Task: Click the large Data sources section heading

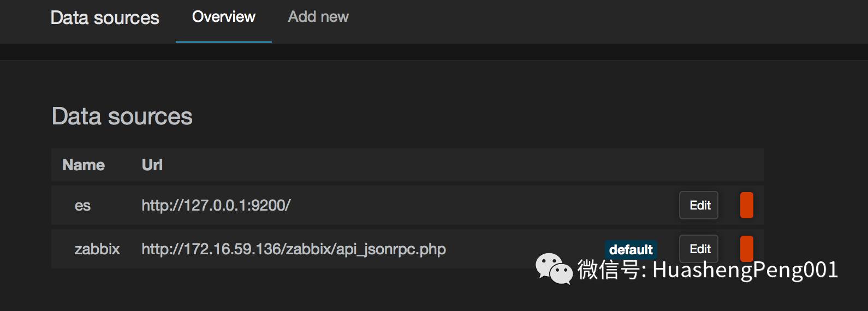Action: [x=122, y=116]
